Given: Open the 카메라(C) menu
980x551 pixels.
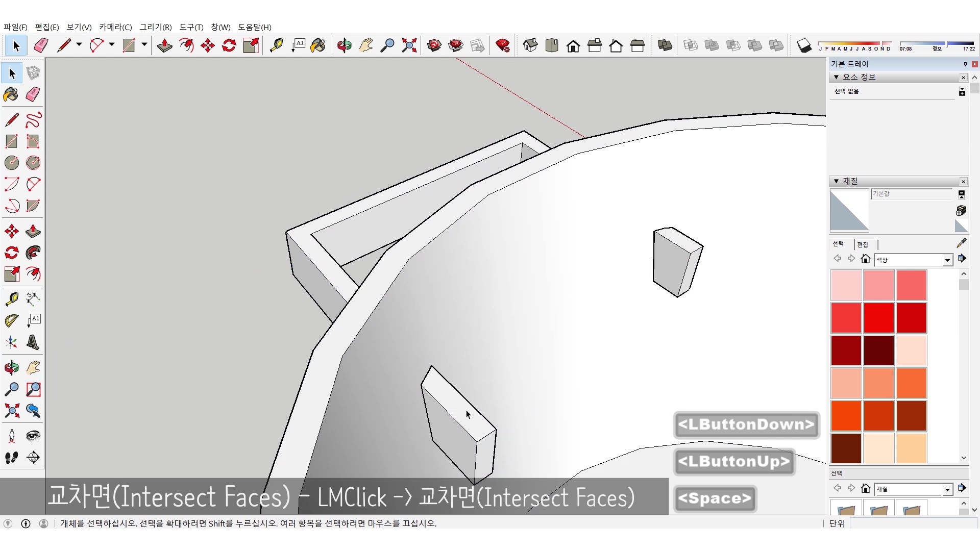Looking at the screenshot, I should click(x=115, y=27).
